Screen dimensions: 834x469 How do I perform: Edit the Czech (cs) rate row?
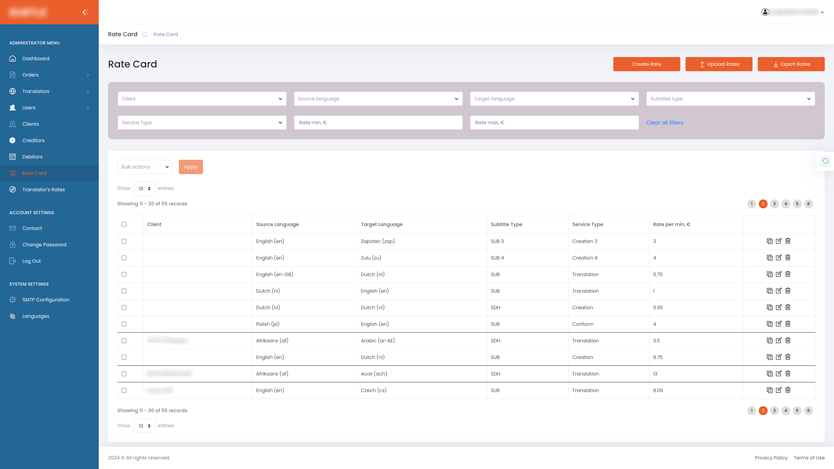779,390
